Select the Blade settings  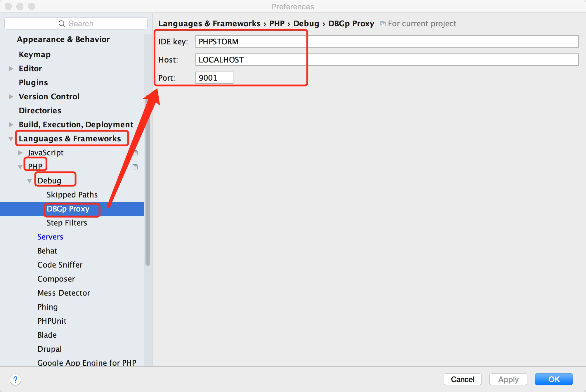tap(47, 335)
